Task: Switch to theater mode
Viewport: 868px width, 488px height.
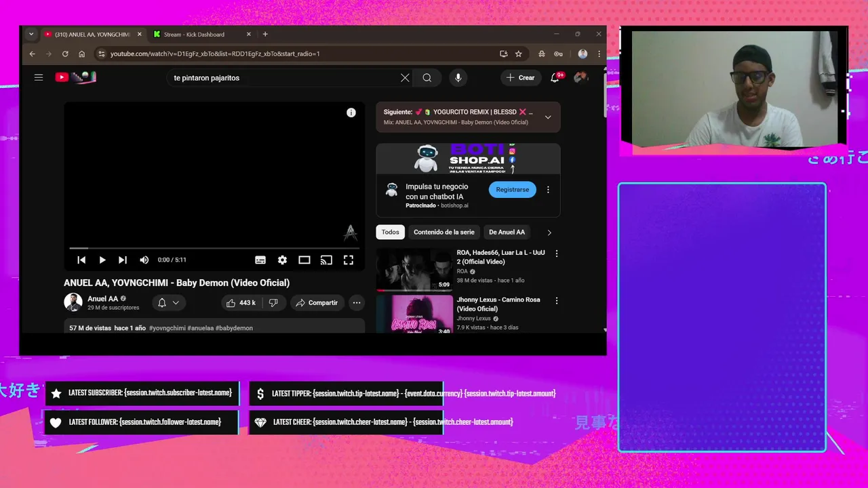Action: (x=304, y=260)
